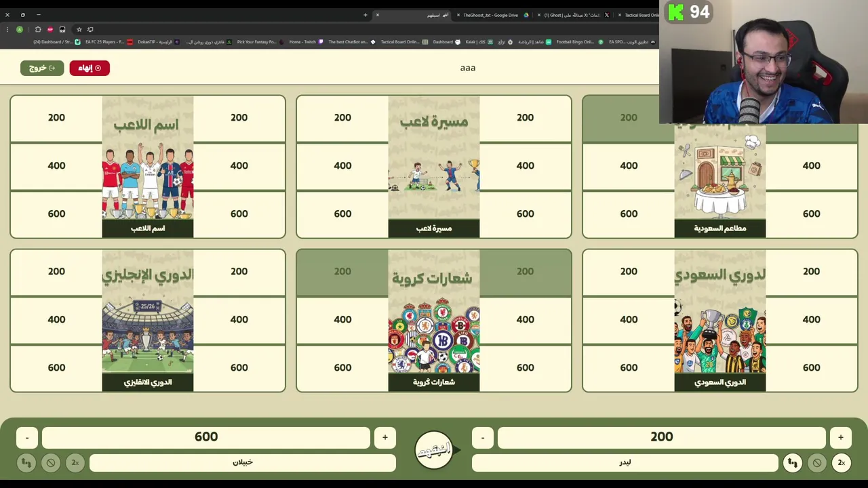Activate the block lifeline icon for ليدر

817,463
